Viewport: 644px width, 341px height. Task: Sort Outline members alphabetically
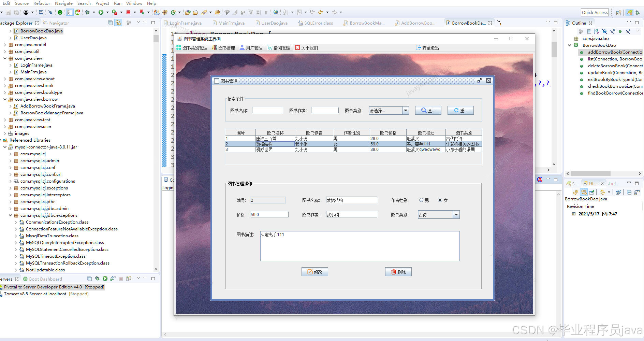(x=597, y=31)
